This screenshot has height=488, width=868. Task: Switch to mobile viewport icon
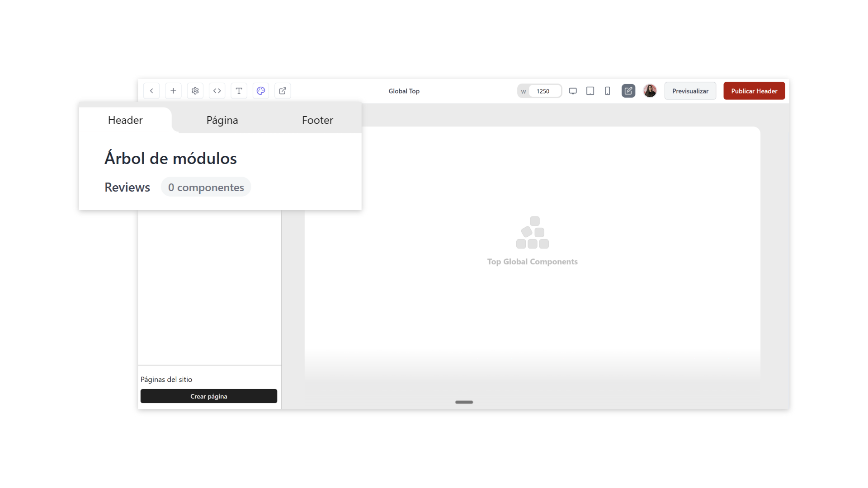[608, 91]
